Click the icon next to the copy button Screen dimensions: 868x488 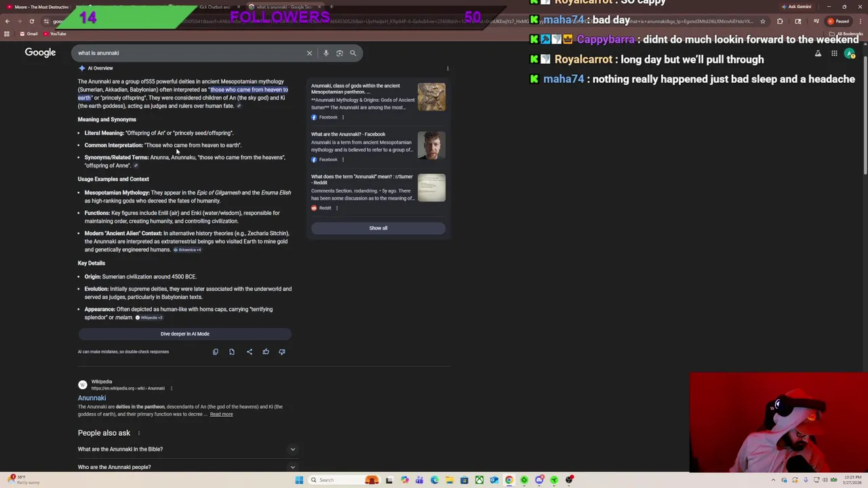(x=231, y=352)
